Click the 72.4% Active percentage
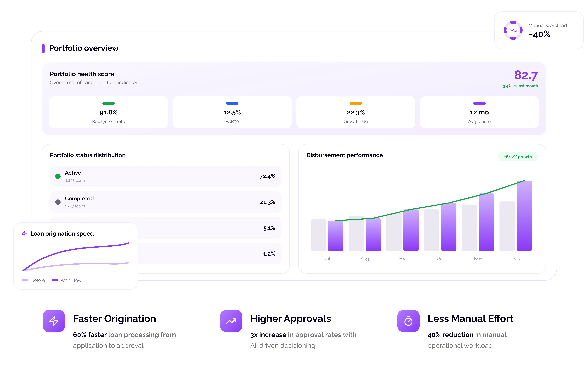 pyautogui.click(x=267, y=176)
